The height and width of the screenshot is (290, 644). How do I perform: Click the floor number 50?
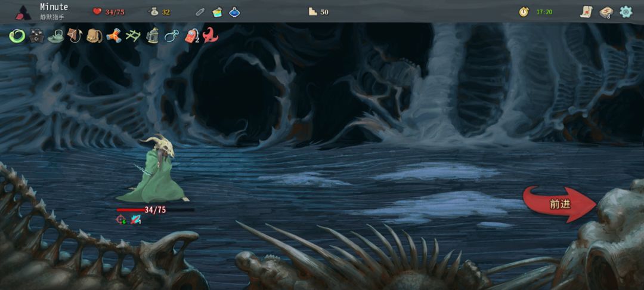[324, 12]
